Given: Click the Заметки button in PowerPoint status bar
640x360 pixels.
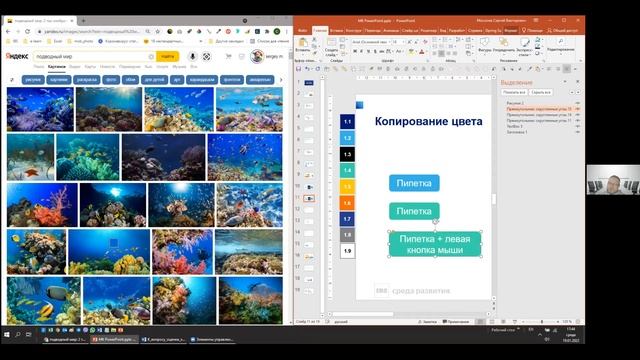Looking at the screenshot, I should click(x=427, y=322).
